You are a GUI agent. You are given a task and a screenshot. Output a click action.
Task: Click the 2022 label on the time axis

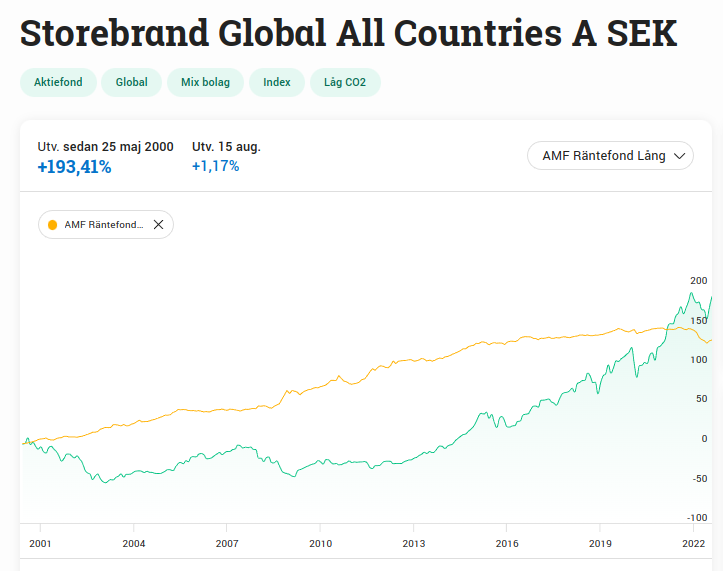693,543
